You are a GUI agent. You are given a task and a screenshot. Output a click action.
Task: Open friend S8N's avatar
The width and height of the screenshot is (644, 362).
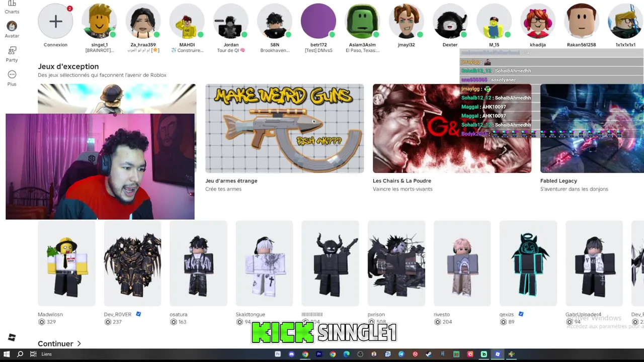point(275,21)
